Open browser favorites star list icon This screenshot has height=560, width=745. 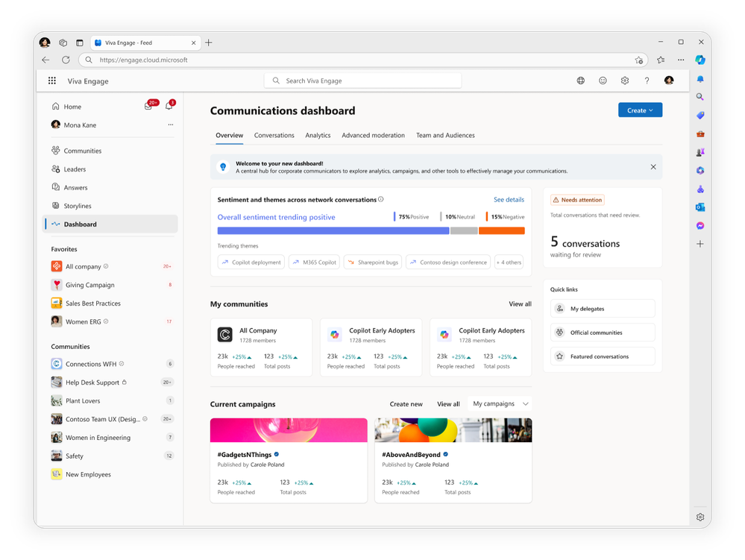click(661, 60)
